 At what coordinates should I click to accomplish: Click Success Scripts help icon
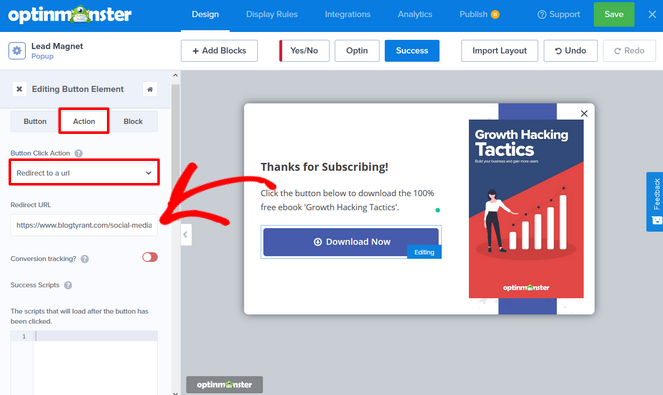68,285
